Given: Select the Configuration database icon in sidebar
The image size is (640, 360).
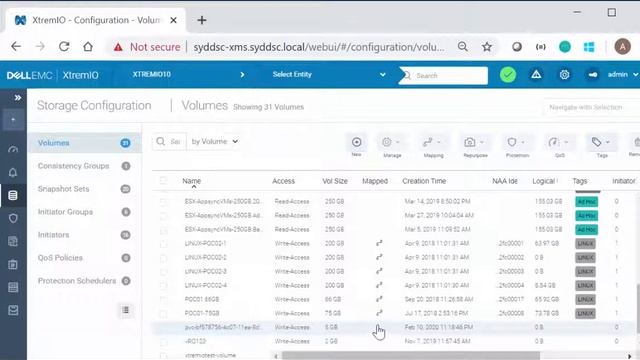Looking at the screenshot, I should pyautogui.click(x=13, y=196).
